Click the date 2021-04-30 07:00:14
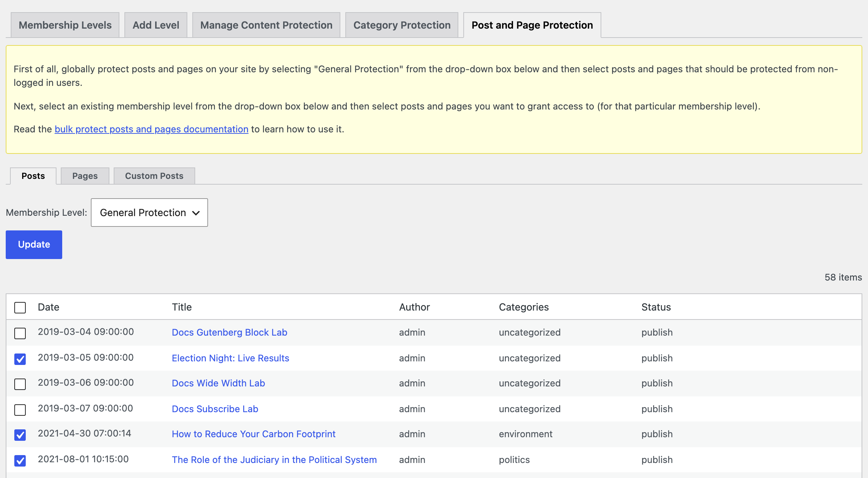Image resolution: width=868 pixels, height=478 pixels. point(85,433)
